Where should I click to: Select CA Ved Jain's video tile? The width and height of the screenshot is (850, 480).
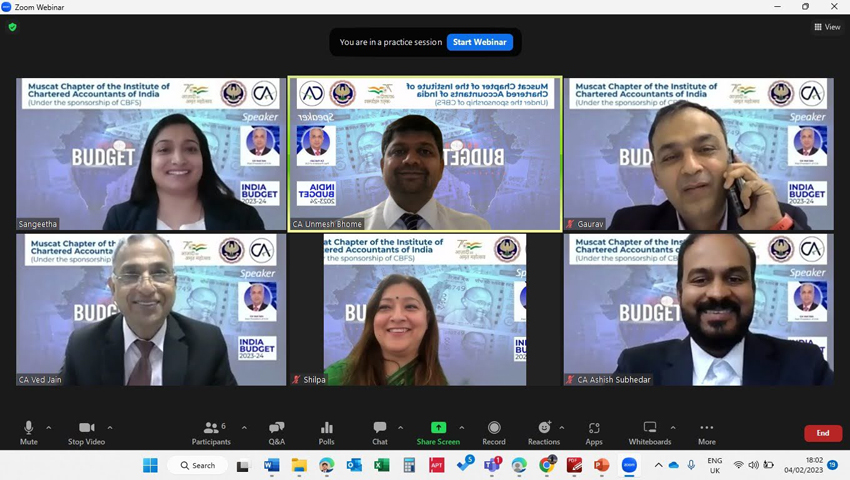151,310
